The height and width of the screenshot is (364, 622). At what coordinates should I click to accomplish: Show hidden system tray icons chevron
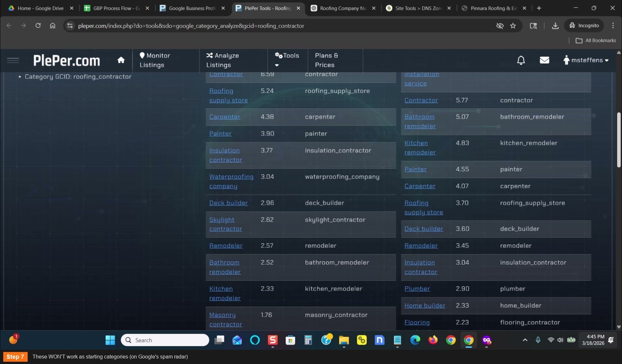(525, 340)
